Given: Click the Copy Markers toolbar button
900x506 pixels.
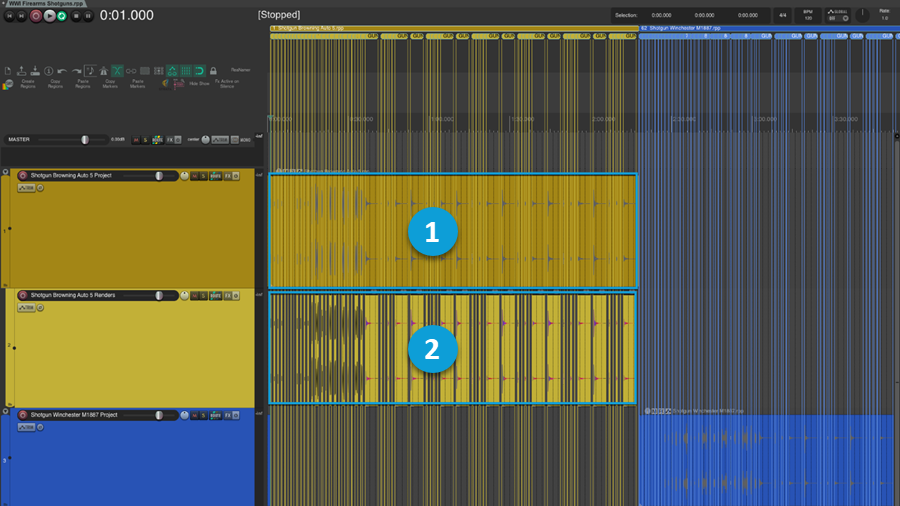Looking at the screenshot, I should (110, 85).
